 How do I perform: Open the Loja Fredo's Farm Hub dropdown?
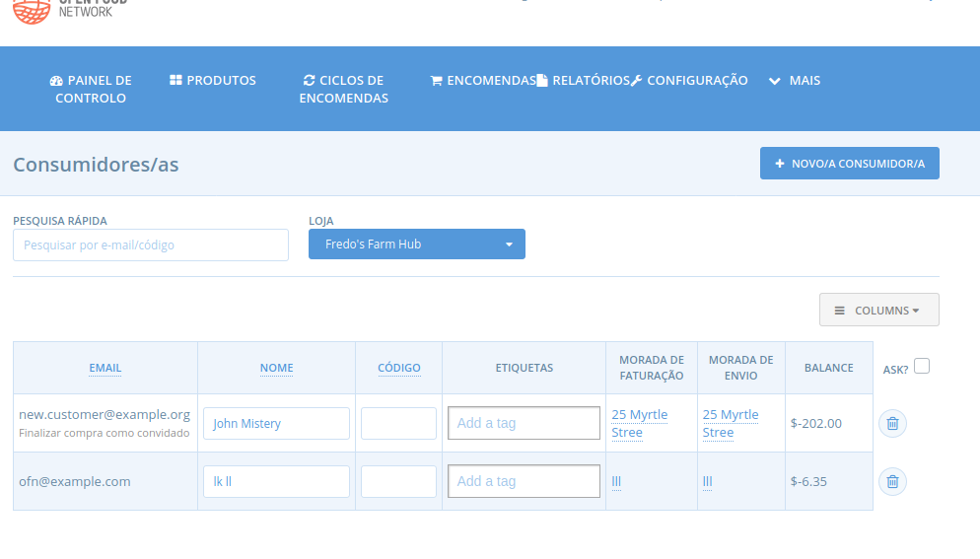pyautogui.click(x=417, y=244)
